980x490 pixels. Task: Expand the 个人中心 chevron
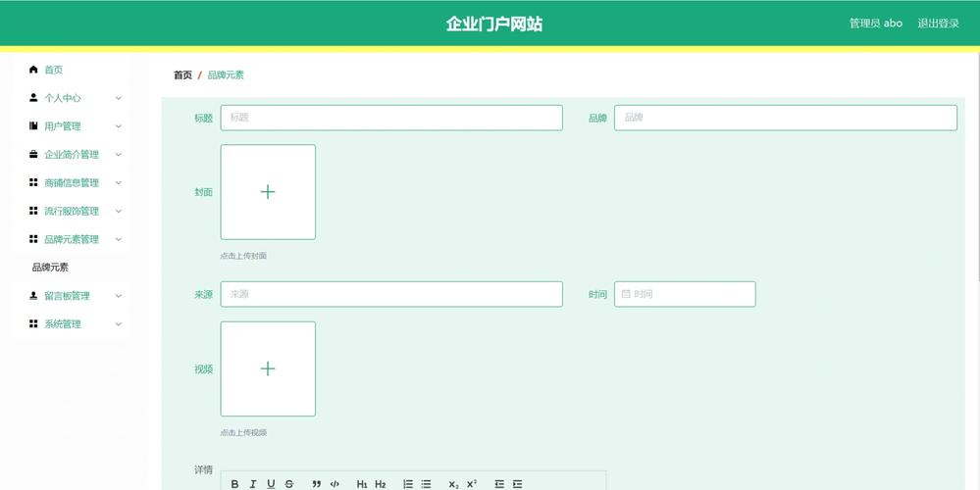[118, 98]
